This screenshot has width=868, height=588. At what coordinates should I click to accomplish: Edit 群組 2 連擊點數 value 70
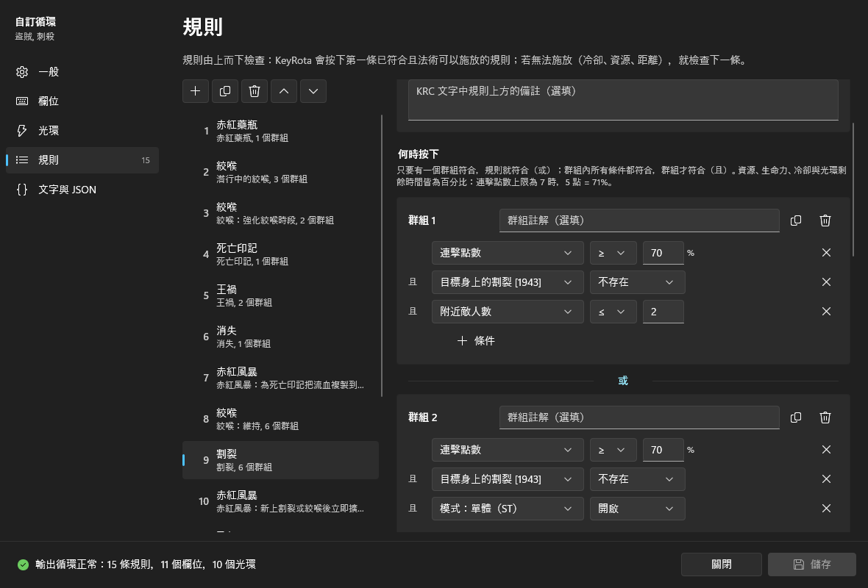(x=664, y=450)
